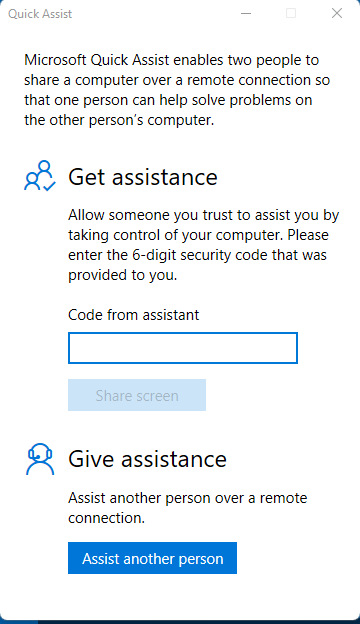Viewport: 360px width, 624px height.
Task: Click the Quick Assist window title text
Action: click(x=40, y=14)
